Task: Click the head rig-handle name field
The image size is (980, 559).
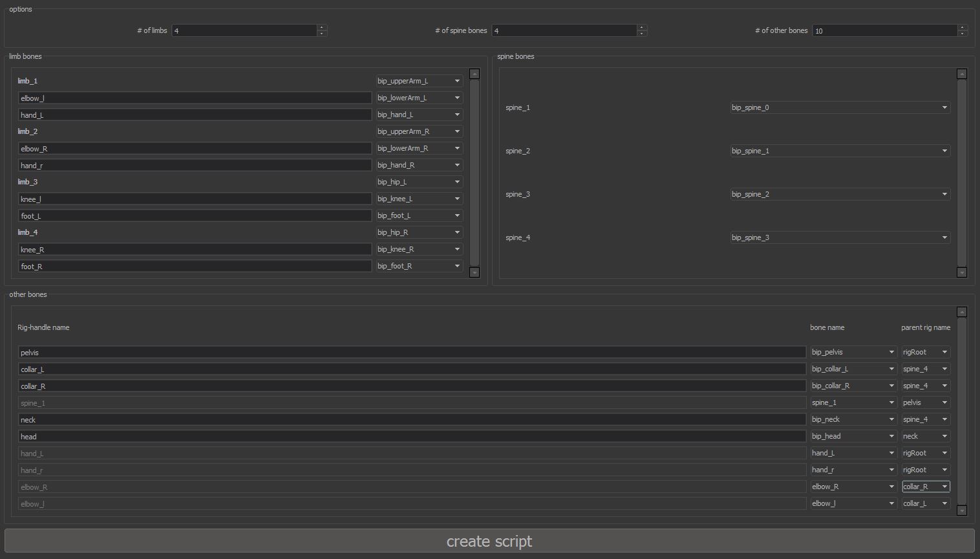Action: 412,436
